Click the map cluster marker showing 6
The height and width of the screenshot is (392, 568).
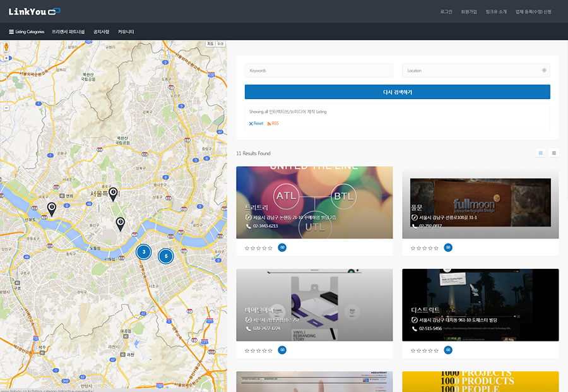tap(165, 256)
